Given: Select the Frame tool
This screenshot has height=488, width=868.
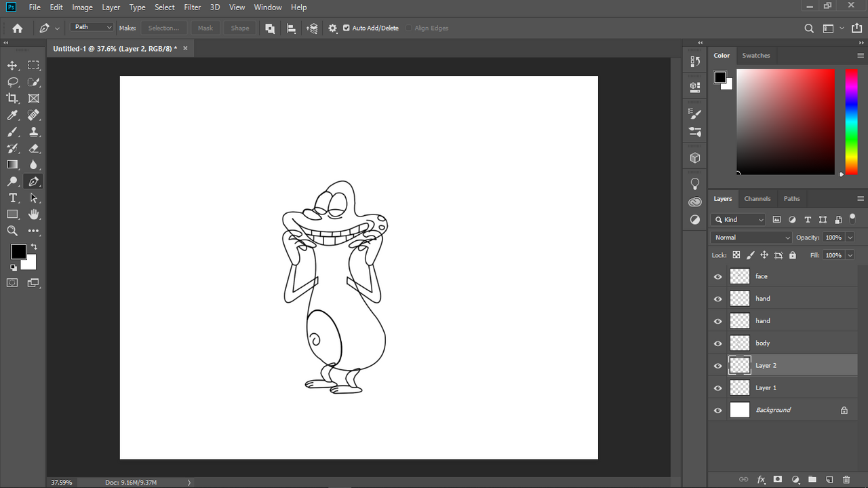Looking at the screenshot, I should click(x=33, y=98).
